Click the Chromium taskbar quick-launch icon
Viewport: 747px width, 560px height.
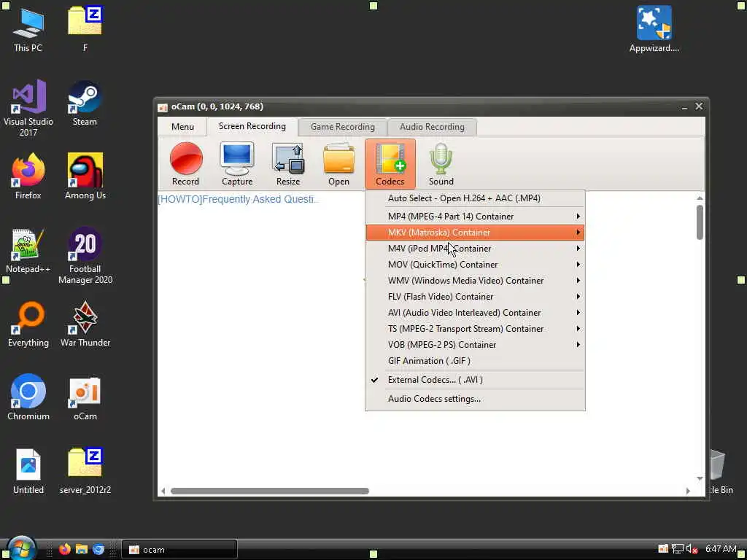tap(98, 549)
